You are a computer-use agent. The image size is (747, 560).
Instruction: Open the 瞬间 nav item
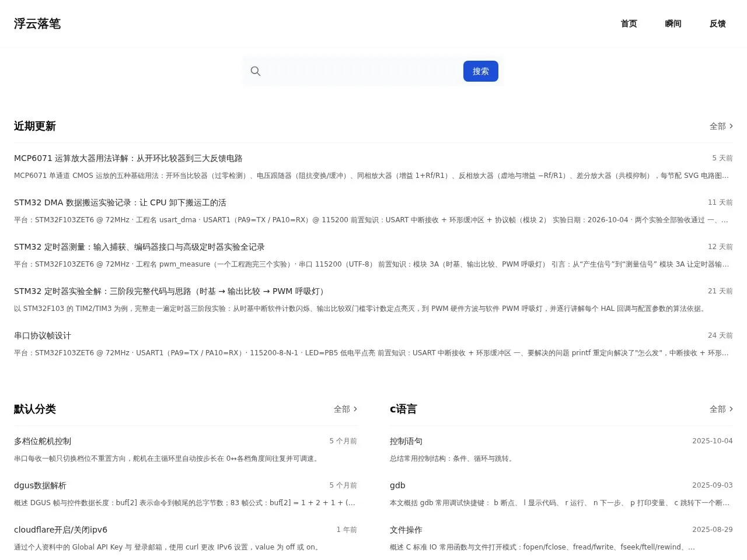click(x=673, y=23)
